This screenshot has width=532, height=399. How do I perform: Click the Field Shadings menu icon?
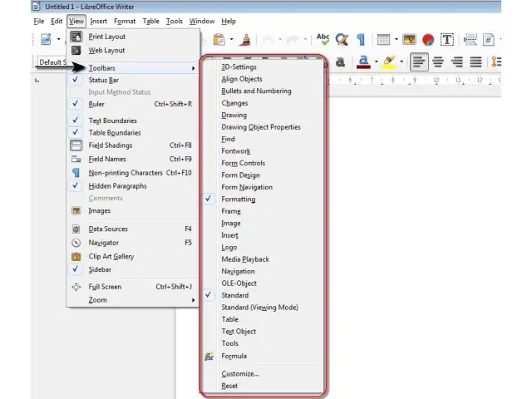(x=76, y=145)
